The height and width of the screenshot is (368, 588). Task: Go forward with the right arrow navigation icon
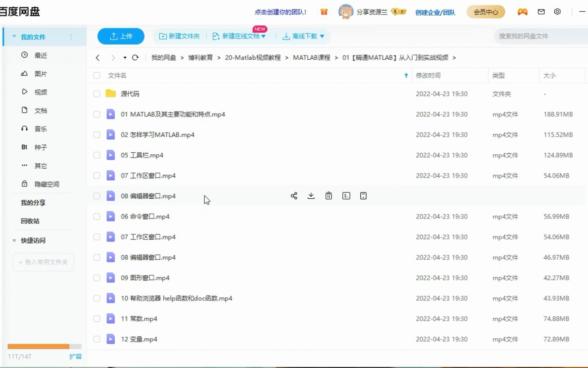pos(113,58)
